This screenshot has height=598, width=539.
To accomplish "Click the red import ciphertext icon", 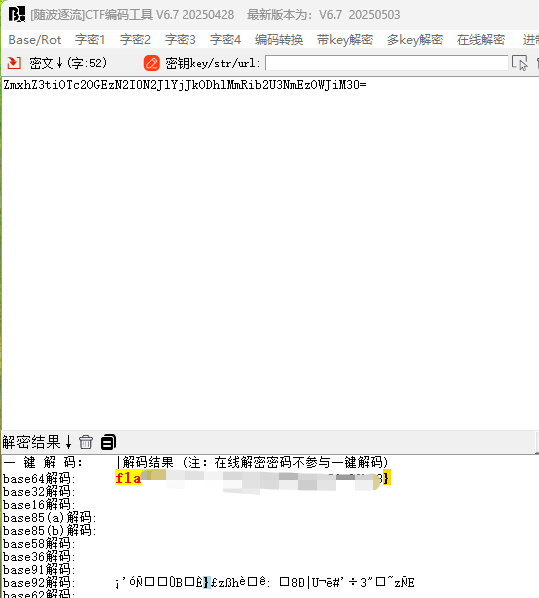I will click(x=14, y=63).
